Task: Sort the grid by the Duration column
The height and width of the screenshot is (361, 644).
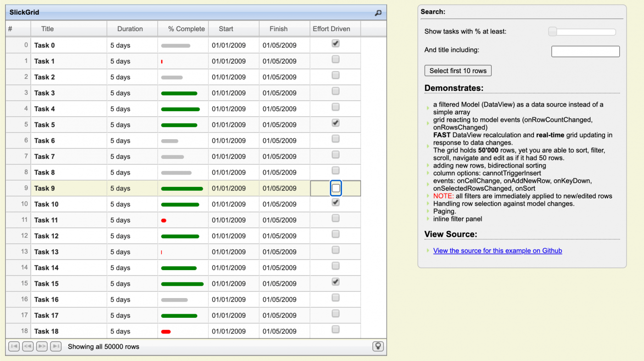Action: click(131, 28)
